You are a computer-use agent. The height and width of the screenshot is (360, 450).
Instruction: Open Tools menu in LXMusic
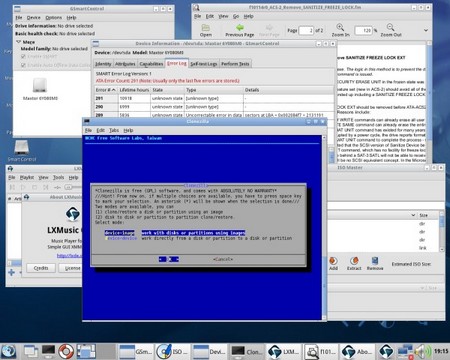point(58,178)
